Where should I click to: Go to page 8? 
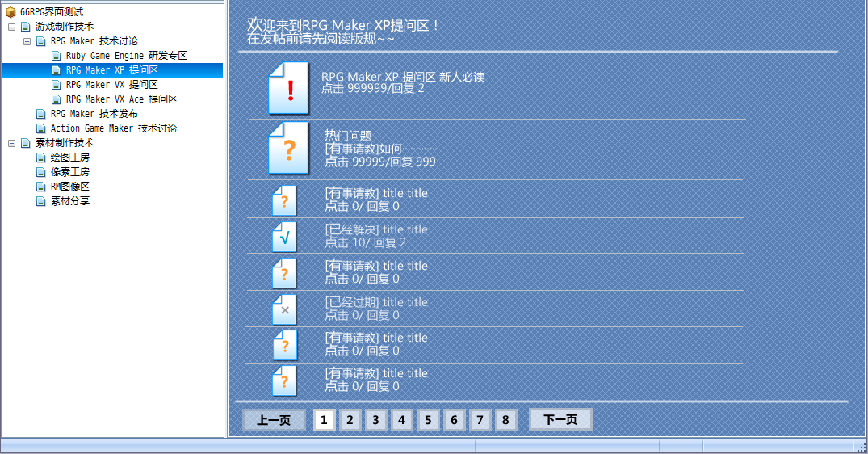(x=506, y=420)
